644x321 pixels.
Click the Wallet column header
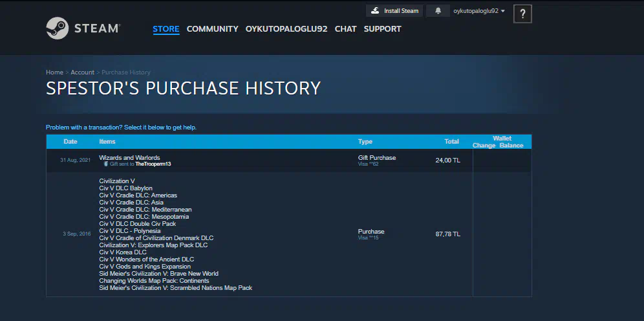point(502,138)
